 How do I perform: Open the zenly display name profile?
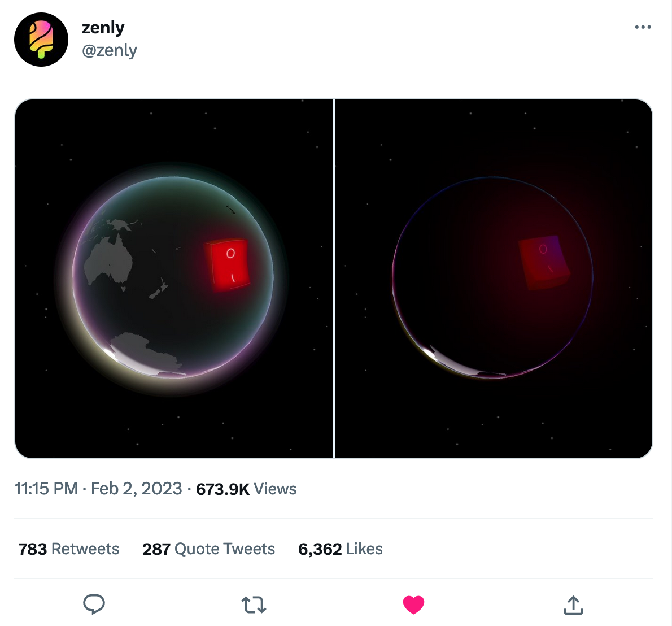[x=103, y=27]
